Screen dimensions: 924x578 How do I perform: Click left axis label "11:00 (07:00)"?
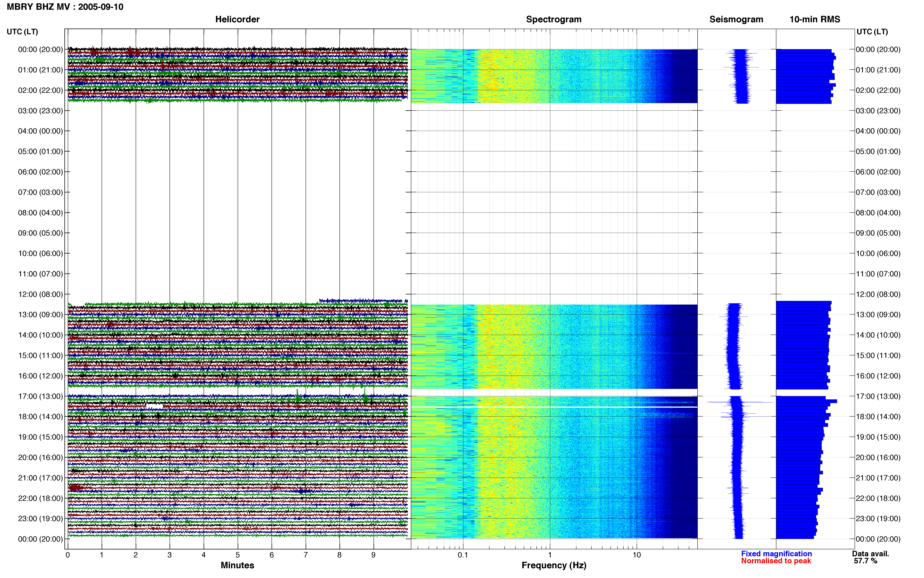(x=41, y=274)
